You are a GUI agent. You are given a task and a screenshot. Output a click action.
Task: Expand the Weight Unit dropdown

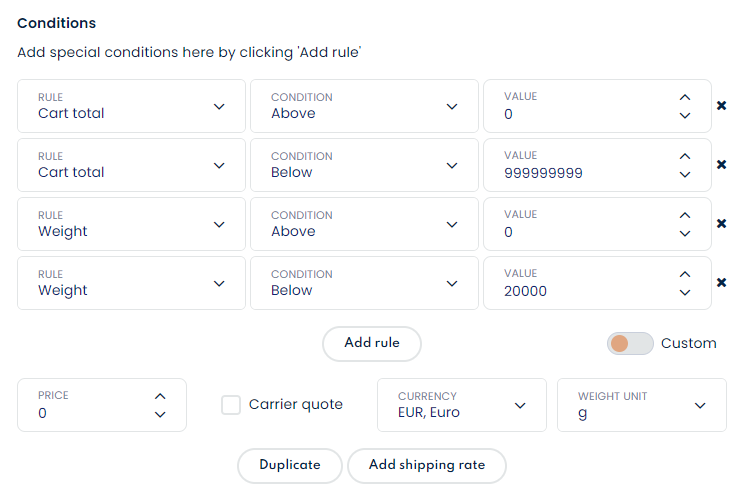(x=641, y=405)
